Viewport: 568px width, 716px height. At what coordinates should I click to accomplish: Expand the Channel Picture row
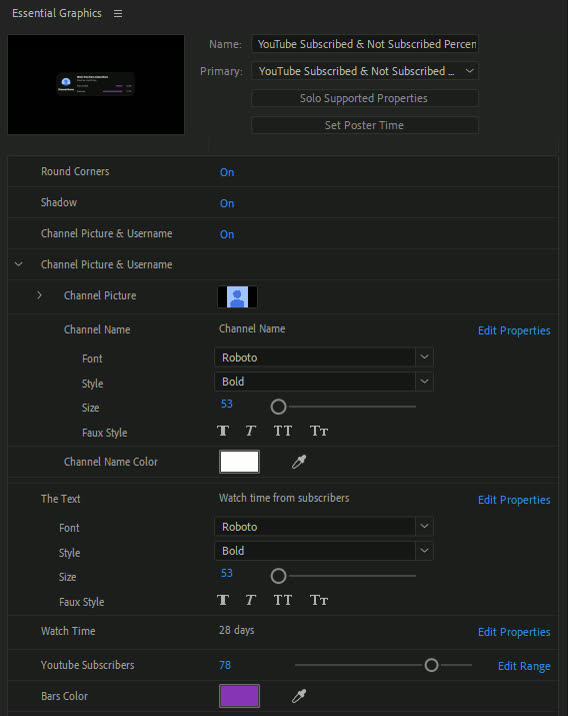tap(40, 295)
